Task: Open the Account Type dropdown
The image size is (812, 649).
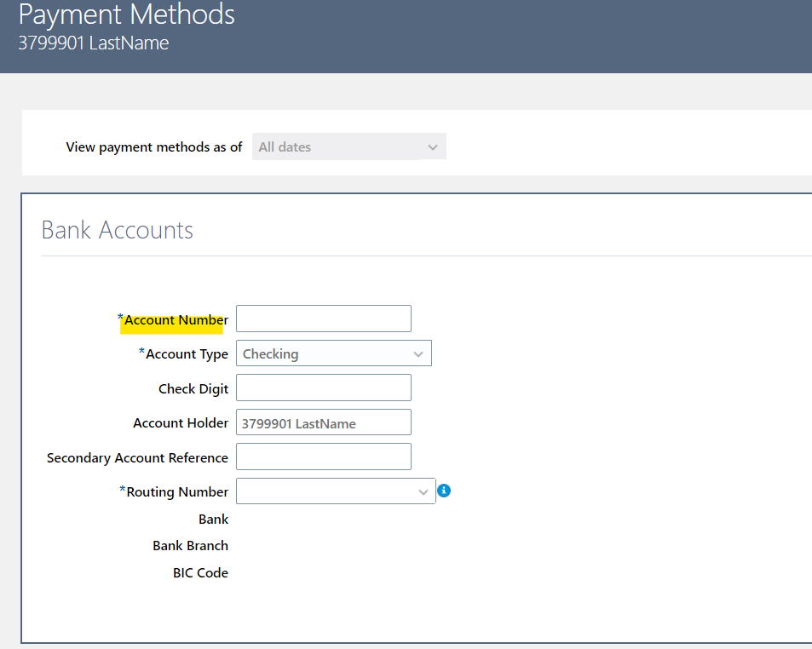Action: pos(333,353)
